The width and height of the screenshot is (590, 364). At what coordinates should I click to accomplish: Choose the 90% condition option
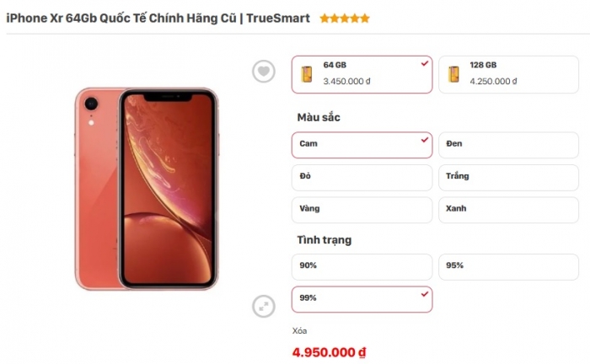(x=362, y=267)
